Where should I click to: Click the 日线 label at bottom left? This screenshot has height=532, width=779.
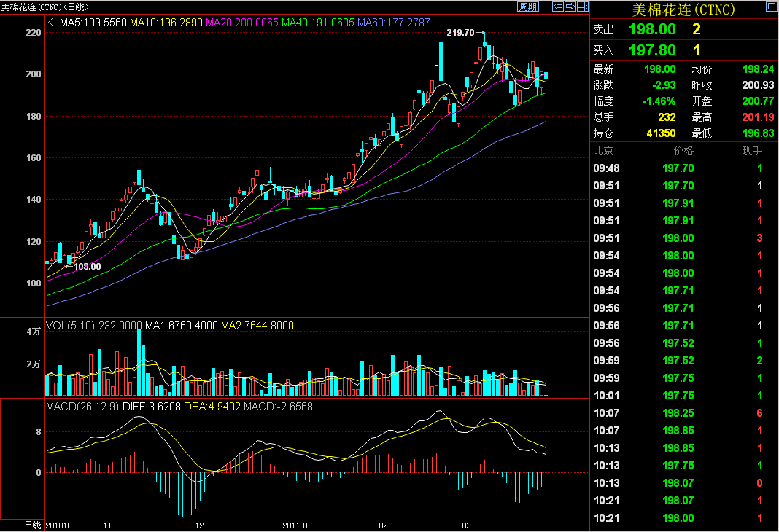pos(33,525)
